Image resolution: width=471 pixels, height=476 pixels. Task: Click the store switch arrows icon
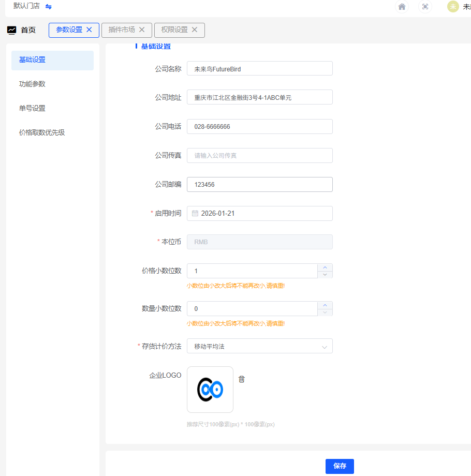point(49,7)
